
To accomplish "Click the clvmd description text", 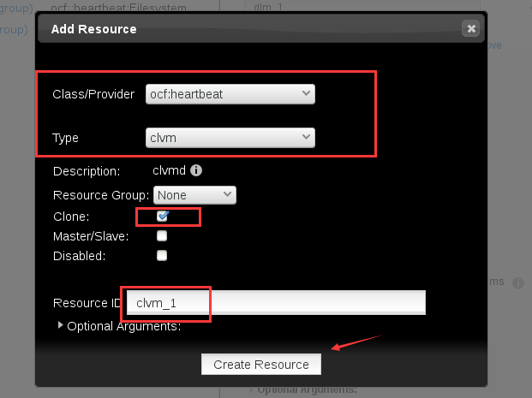I will coord(169,170).
